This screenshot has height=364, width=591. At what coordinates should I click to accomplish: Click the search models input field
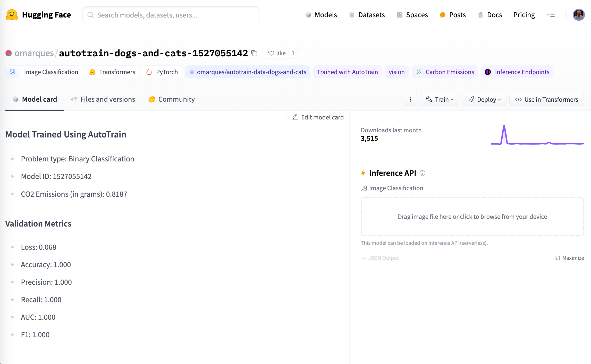(x=171, y=15)
